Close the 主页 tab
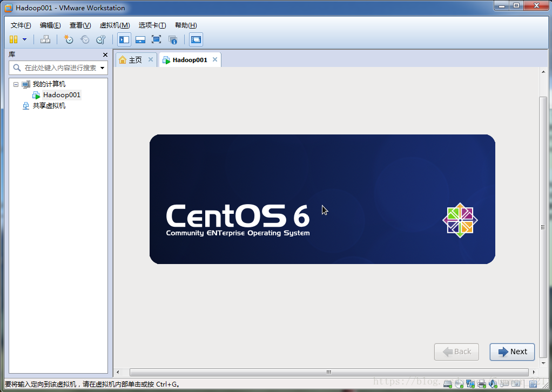The image size is (552, 392). (151, 59)
